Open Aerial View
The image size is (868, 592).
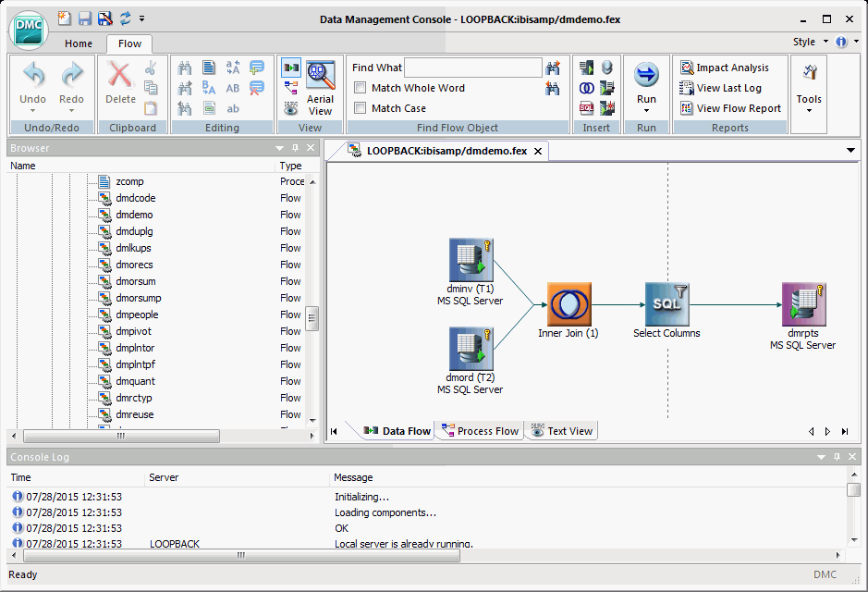click(x=320, y=89)
